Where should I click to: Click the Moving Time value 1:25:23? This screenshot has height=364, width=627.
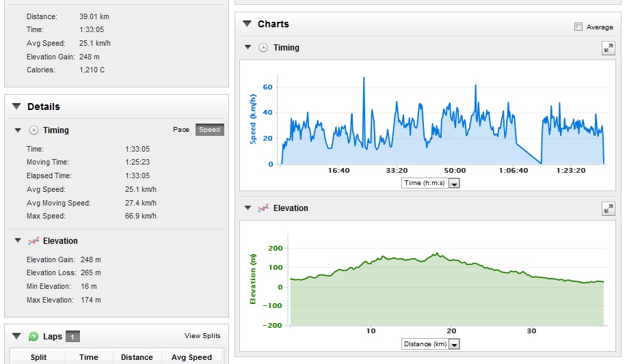pos(137,163)
